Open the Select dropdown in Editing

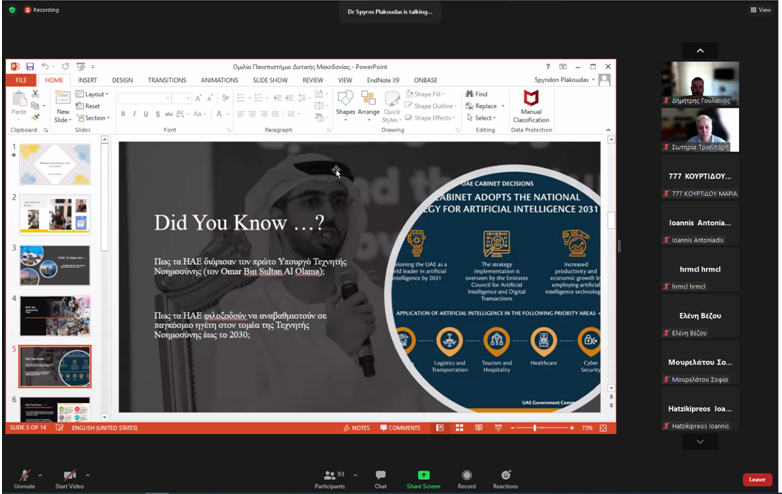tap(481, 118)
